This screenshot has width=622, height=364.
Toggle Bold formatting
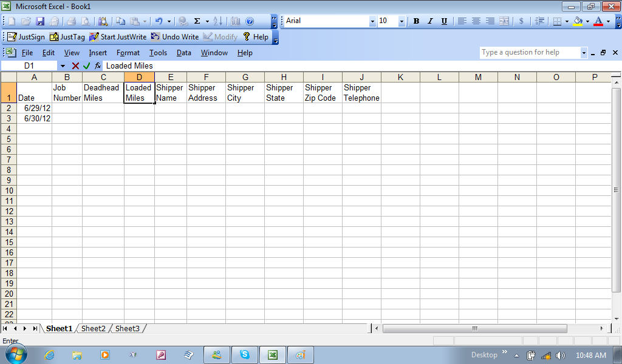point(416,21)
